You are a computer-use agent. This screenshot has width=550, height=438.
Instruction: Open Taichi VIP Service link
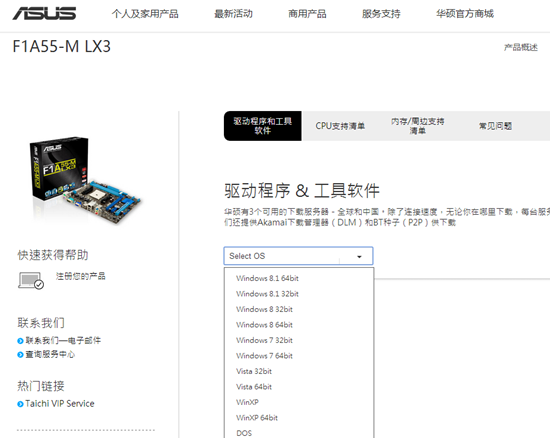point(60,404)
